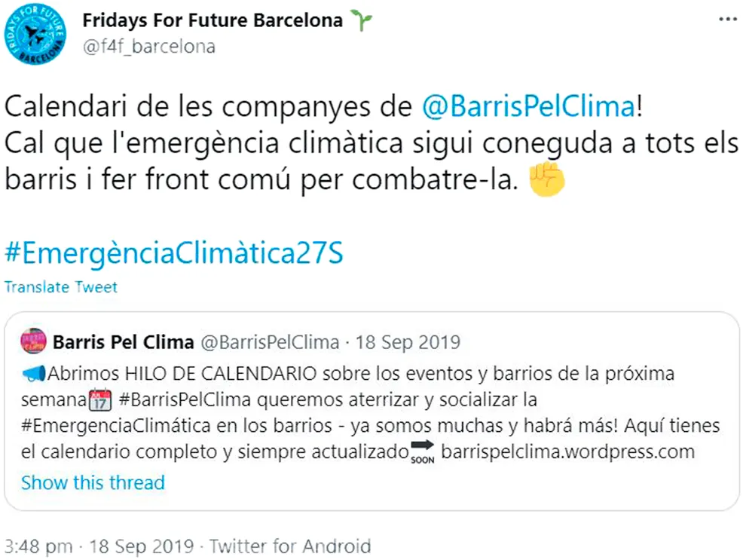Click the @f4f_barcelona handle
This screenshot has height=560, width=743.
[149, 47]
